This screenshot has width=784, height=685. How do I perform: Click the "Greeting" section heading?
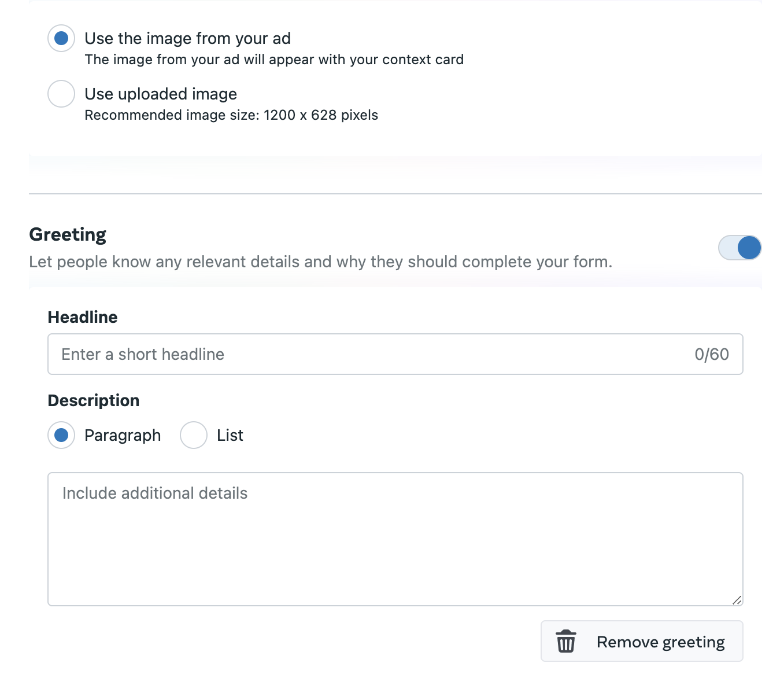(x=68, y=234)
